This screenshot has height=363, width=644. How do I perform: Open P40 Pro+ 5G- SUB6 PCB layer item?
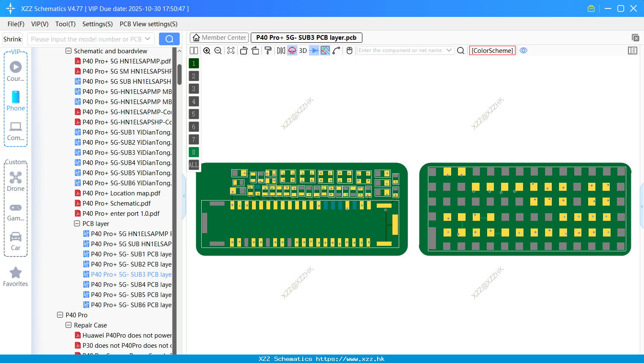[x=127, y=305]
